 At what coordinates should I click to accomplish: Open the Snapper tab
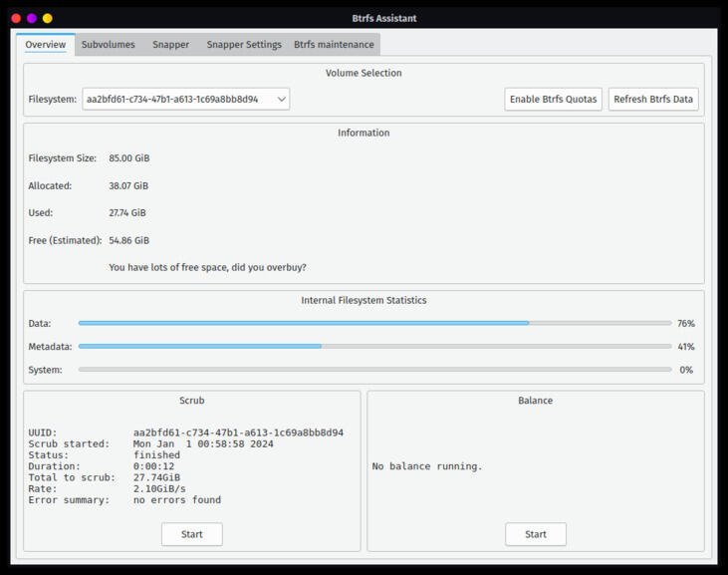pyautogui.click(x=171, y=45)
